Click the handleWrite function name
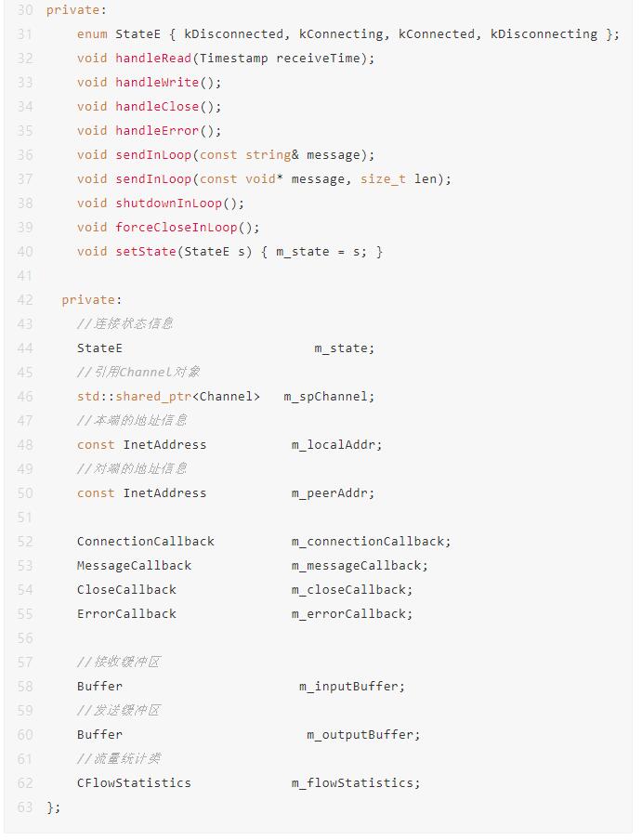 tap(157, 83)
